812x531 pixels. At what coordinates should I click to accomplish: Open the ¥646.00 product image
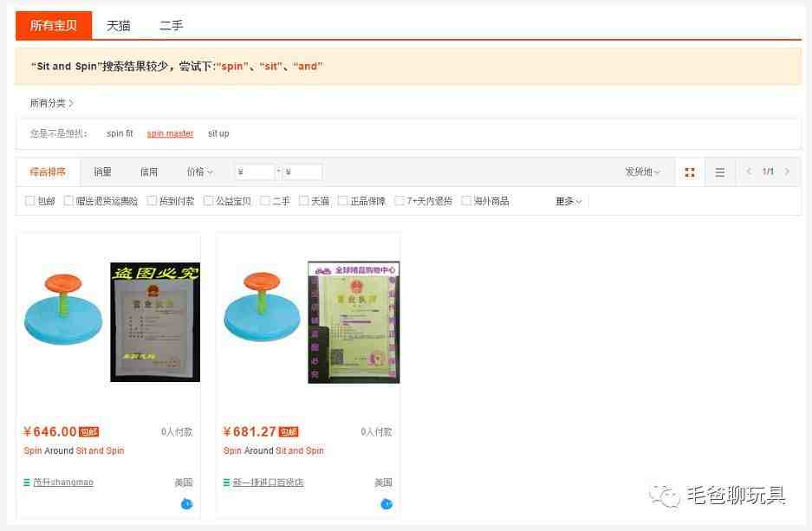tap(108, 323)
